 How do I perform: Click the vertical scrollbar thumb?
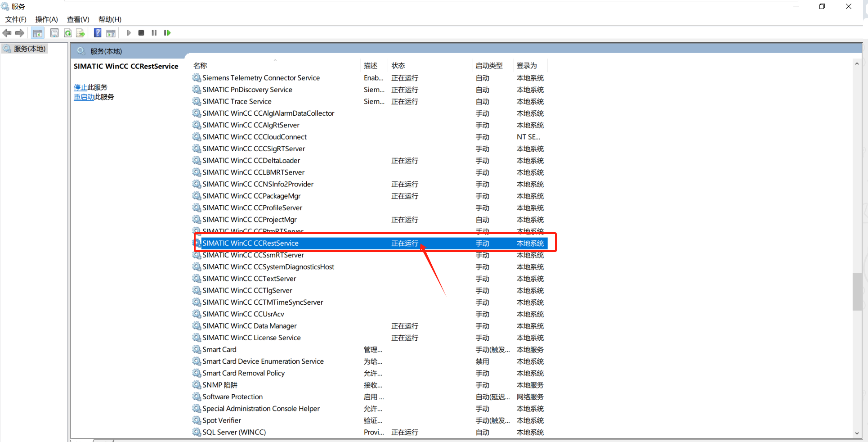pos(857,291)
